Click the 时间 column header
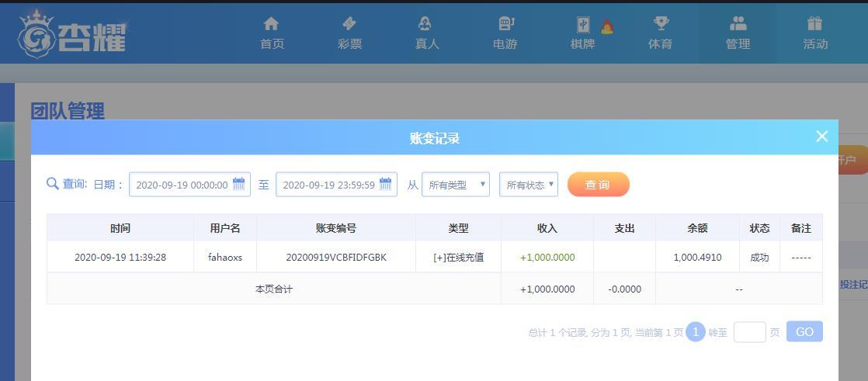The image size is (868, 381). coord(120,228)
